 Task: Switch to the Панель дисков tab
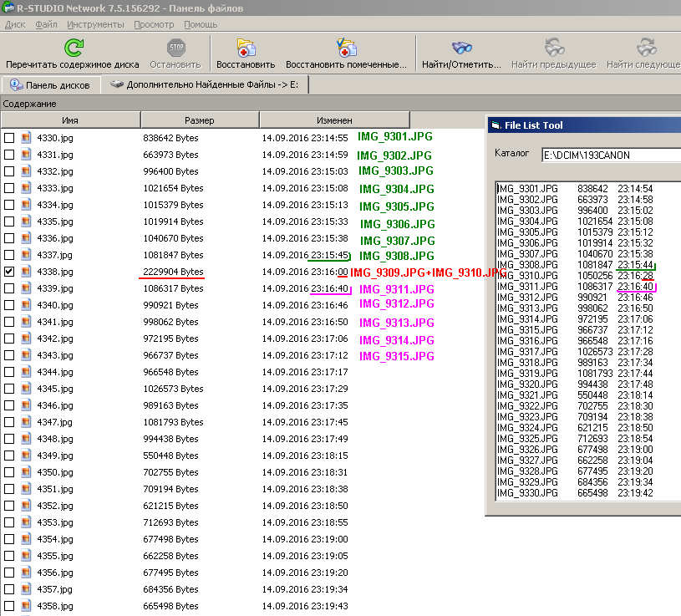point(50,84)
